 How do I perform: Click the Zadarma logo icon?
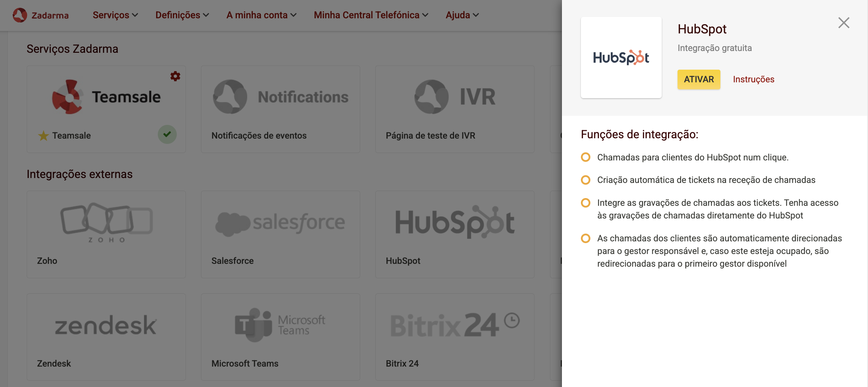tap(20, 15)
